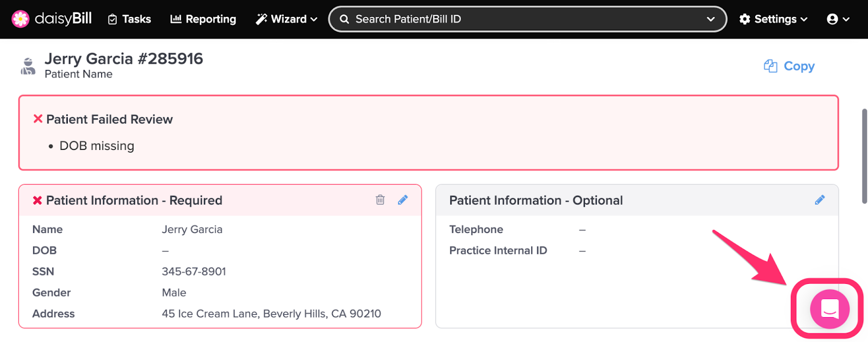868x342 pixels.
Task: Click the magnifier icon in search bar
Action: point(344,19)
